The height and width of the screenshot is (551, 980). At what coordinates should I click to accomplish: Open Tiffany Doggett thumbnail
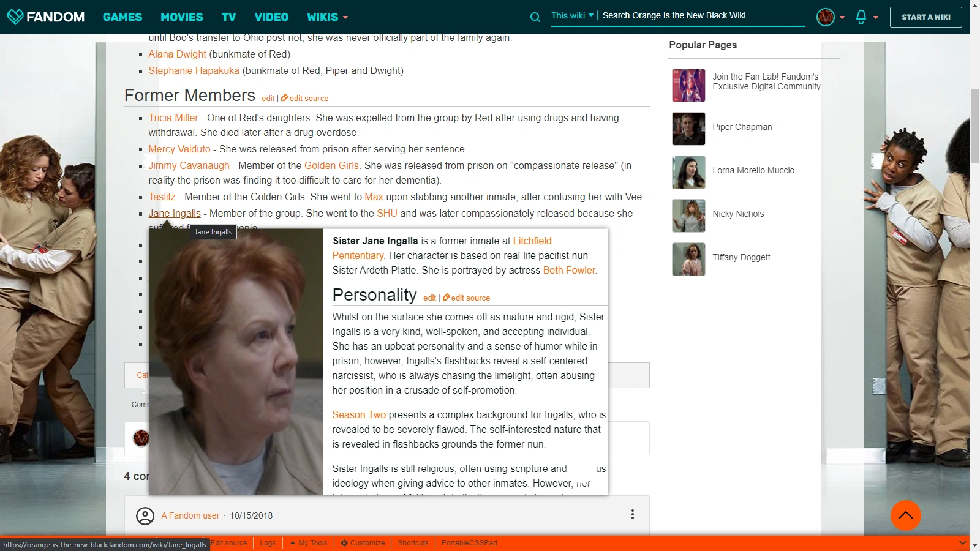pyautogui.click(x=688, y=259)
